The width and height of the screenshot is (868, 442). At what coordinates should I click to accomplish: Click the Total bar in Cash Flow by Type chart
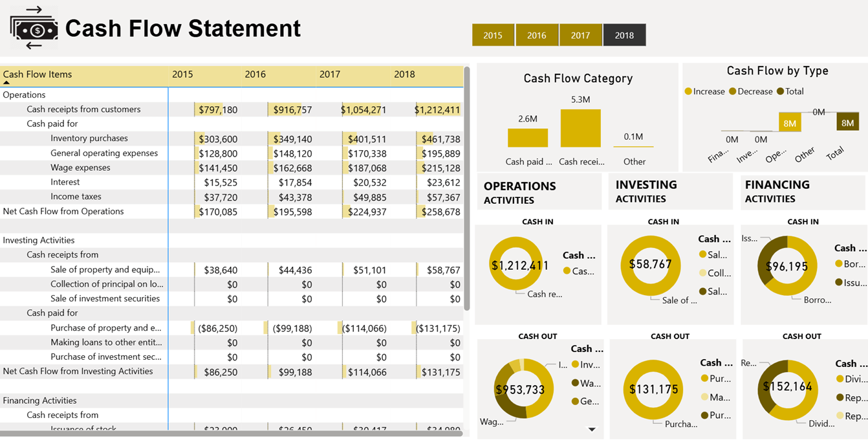point(847,122)
